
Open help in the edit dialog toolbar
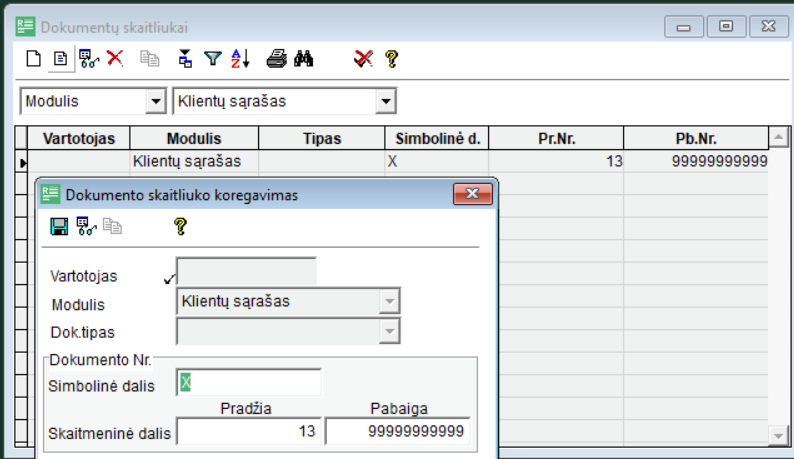(x=180, y=227)
